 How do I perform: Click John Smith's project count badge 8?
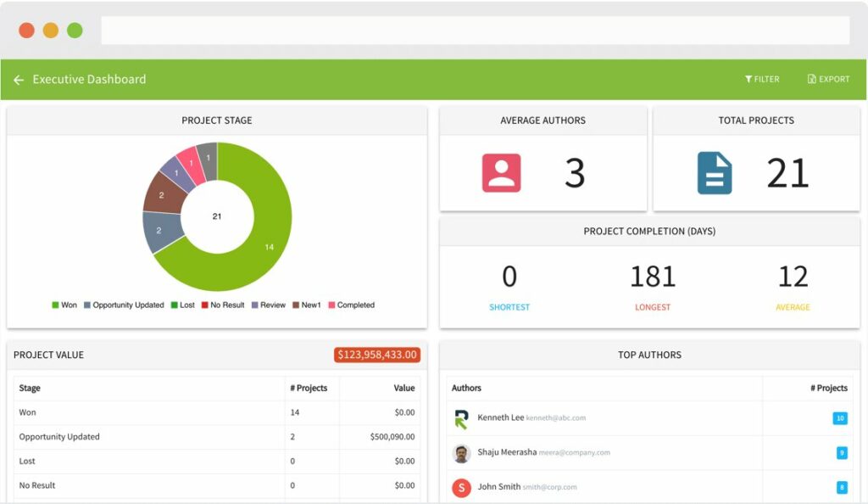(x=842, y=488)
